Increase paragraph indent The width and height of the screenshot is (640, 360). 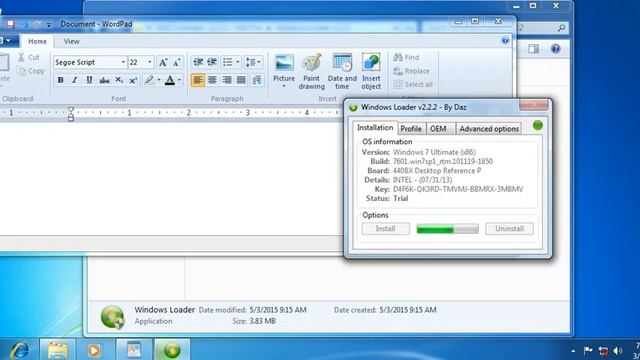[212, 62]
